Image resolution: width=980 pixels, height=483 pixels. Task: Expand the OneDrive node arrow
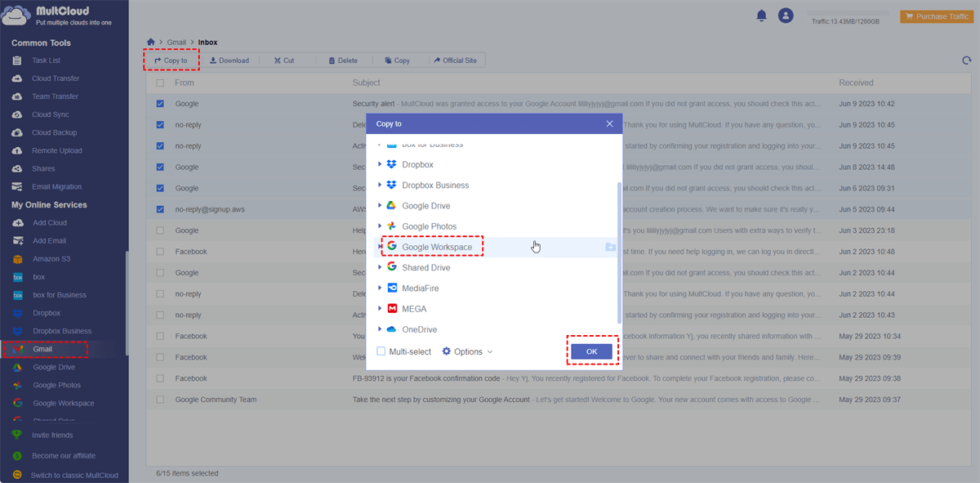point(380,329)
